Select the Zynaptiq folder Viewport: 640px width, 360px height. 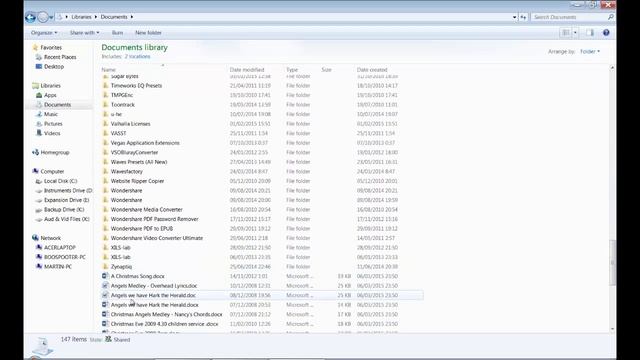click(x=121, y=267)
